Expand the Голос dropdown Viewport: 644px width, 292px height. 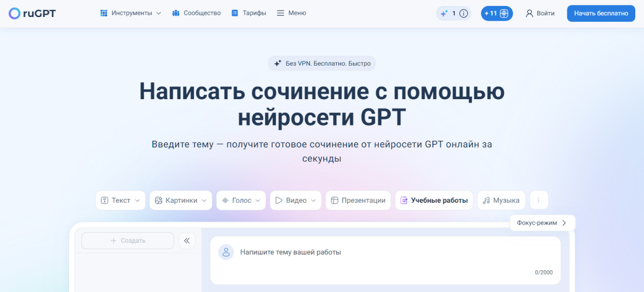click(x=241, y=201)
